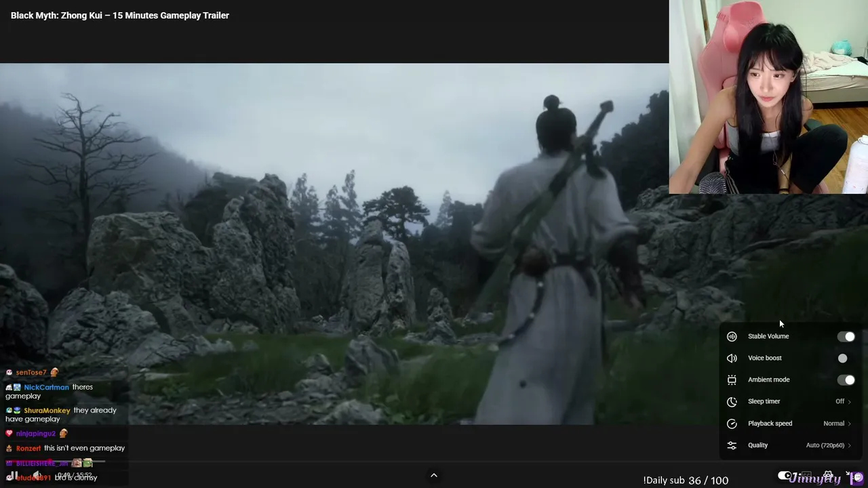Click the heart badge beside ninjapingu2
Image resolution: width=868 pixels, height=488 pixels.
(9, 433)
